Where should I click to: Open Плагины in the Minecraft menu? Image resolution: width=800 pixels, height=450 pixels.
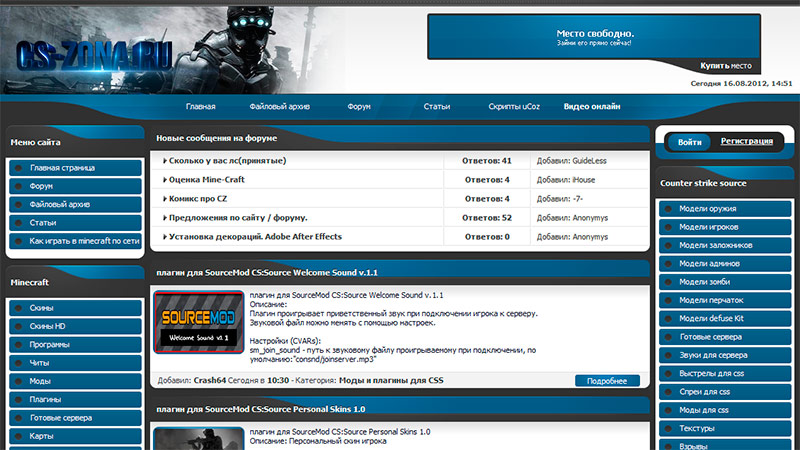pos(75,399)
